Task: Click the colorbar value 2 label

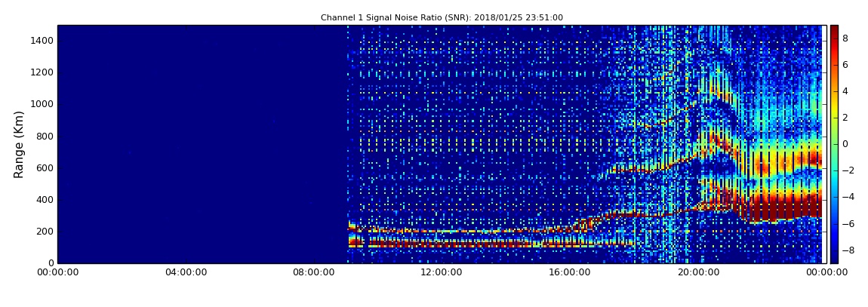Action: coord(845,117)
